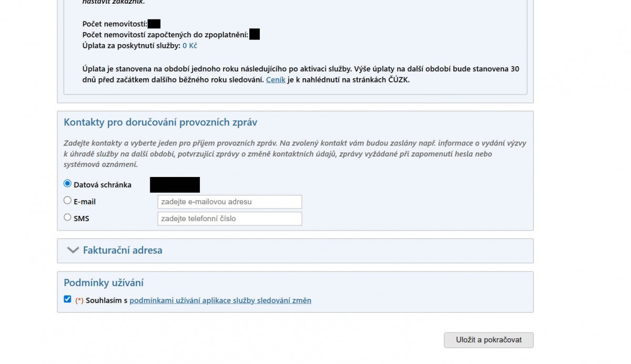The height and width of the screenshot is (364, 631).
Task: Click the redacted box beside Datová schránka
Action: 175,185
